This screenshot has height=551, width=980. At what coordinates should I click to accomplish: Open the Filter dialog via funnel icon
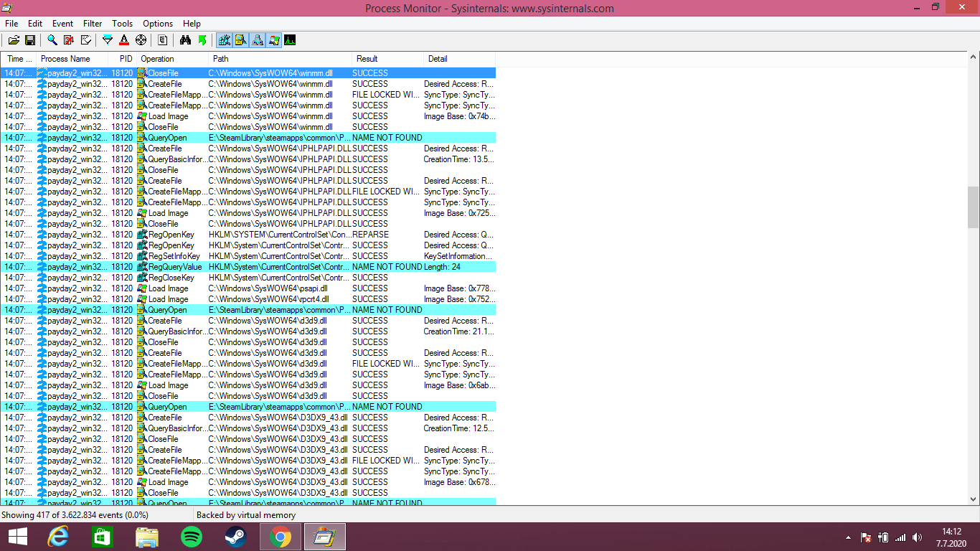[x=108, y=40]
